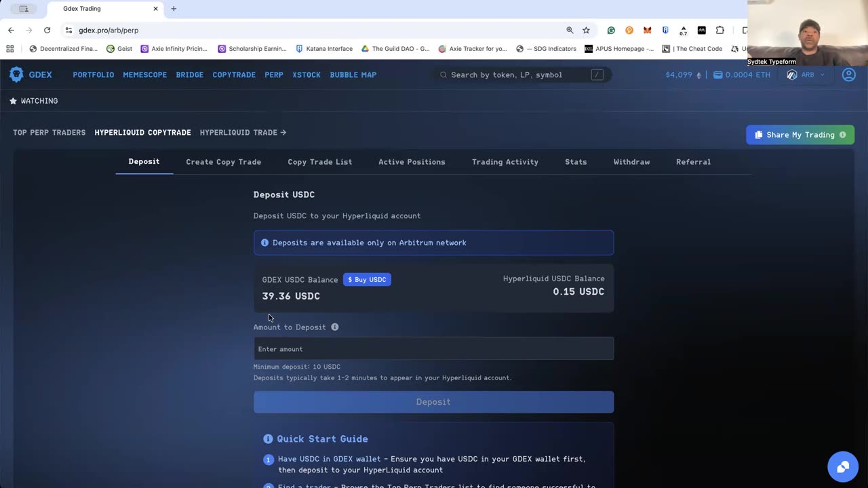Open Katana Interface bookmark
This screenshot has width=868, height=488.
pos(324,49)
